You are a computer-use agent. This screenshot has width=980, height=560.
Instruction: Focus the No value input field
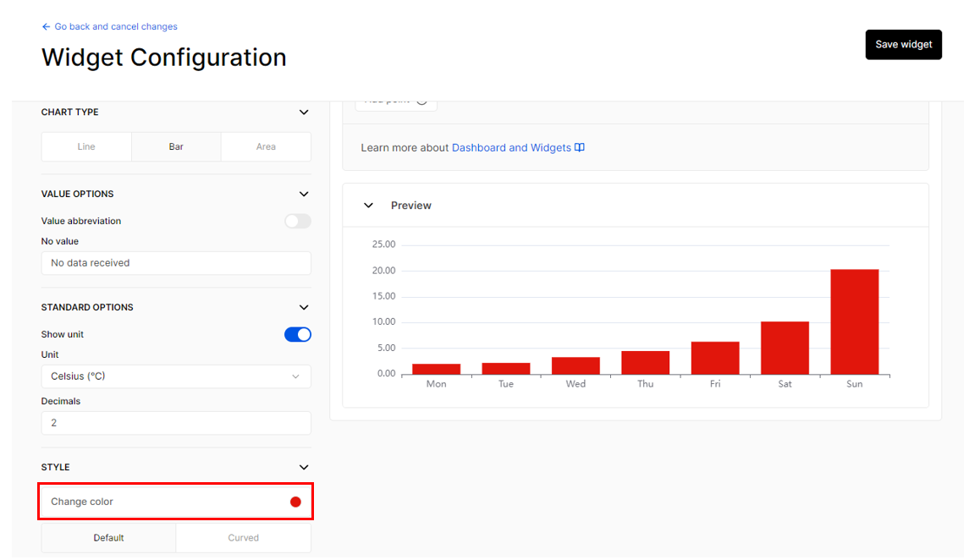click(176, 263)
